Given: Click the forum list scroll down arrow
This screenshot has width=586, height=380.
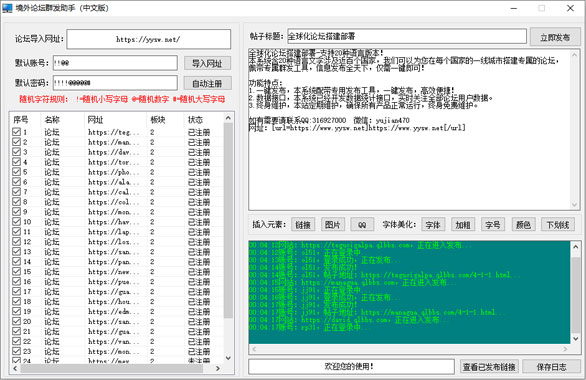Looking at the screenshot, I should pyautogui.click(x=228, y=358).
